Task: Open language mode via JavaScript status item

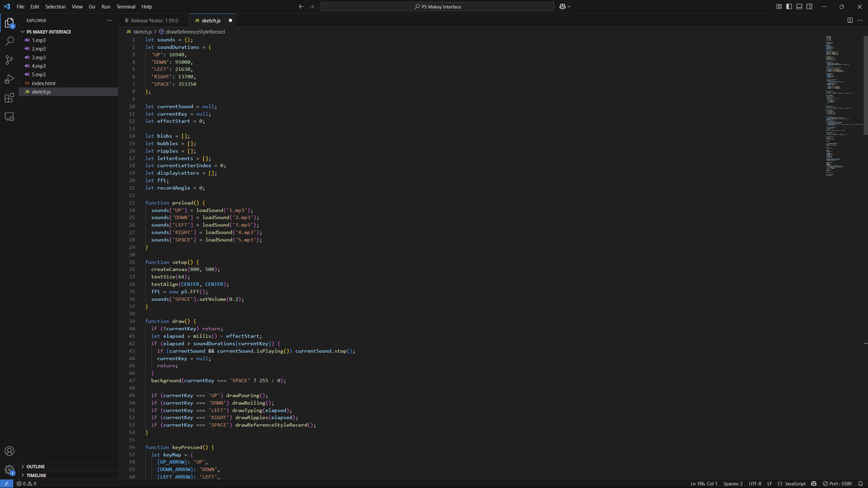Action: pos(792,483)
